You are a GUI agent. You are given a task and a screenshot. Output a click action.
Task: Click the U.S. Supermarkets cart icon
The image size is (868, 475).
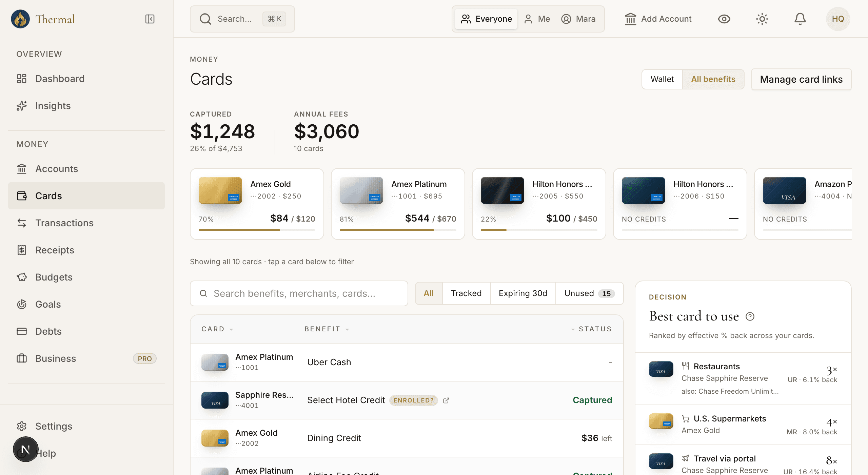point(686,419)
